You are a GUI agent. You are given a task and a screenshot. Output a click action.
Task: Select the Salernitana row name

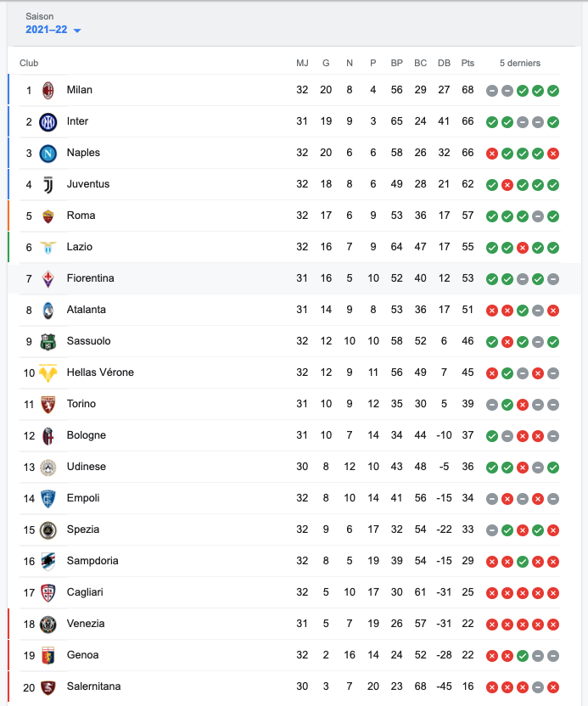coord(93,686)
